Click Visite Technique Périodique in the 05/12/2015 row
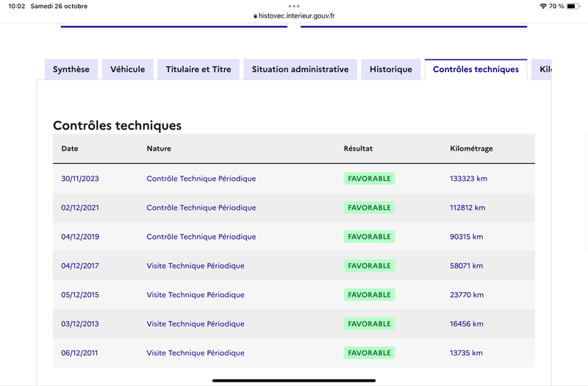588x386 pixels. coord(196,295)
